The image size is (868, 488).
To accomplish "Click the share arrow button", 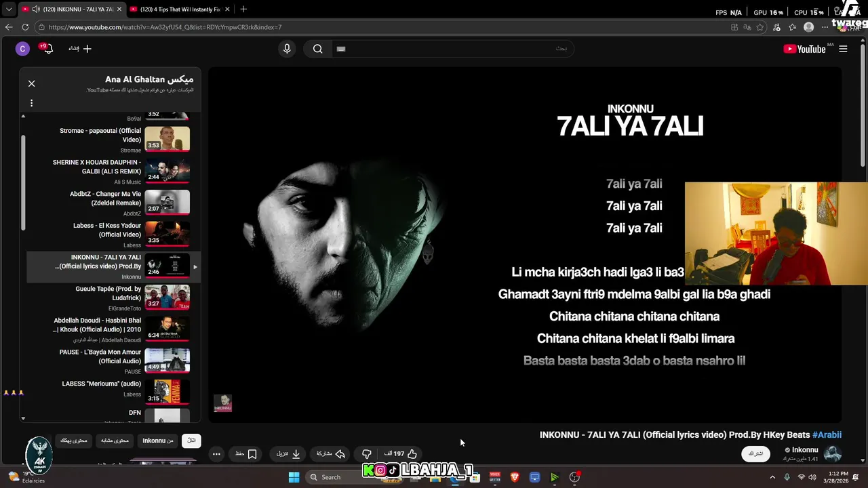I will tap(331, 453).
